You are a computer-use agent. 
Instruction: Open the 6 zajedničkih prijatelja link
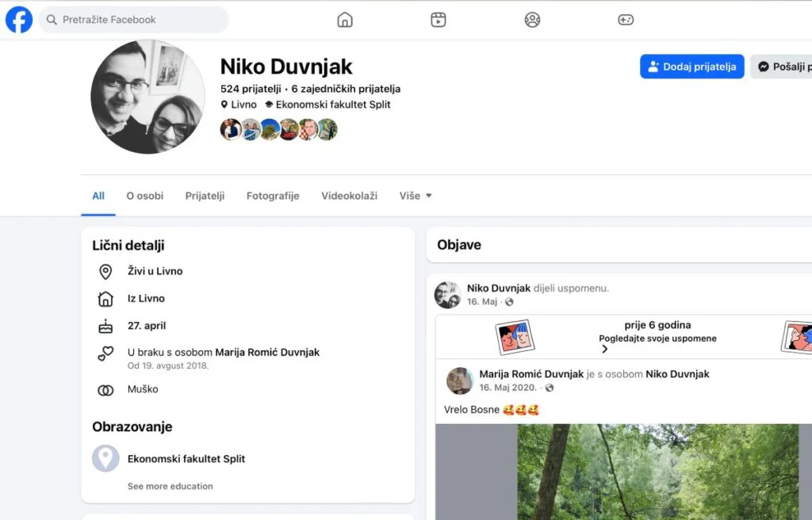click(x=346, y=89)
